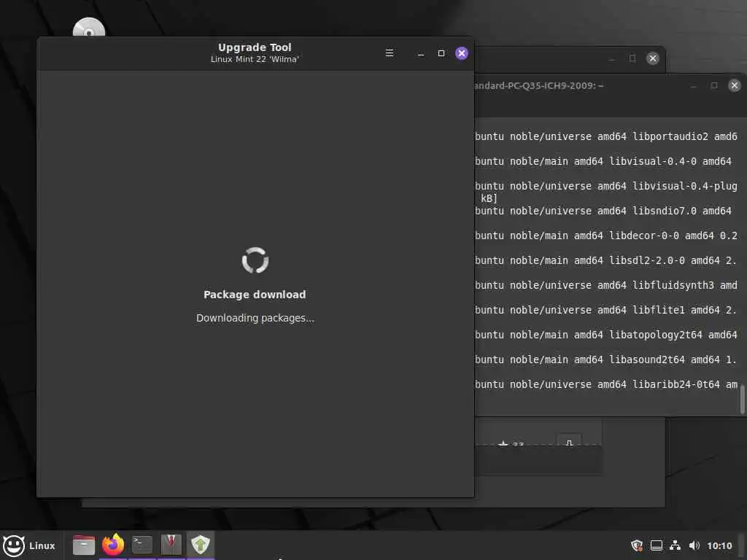The width and height of the screenshot is (747, 560).
Task: Switch to the Upgrade Tool taskbar icon
Action: 201,545
